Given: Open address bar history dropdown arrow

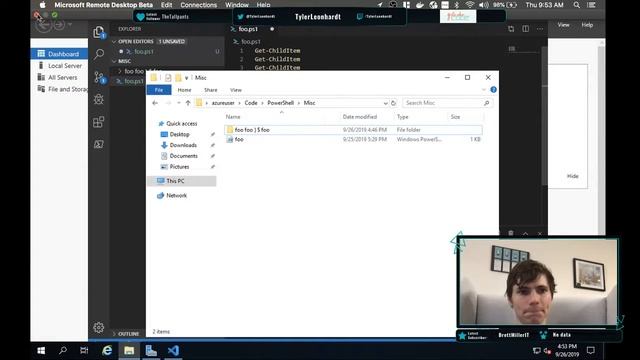Looking at the screenshot, I should [385, 103].
